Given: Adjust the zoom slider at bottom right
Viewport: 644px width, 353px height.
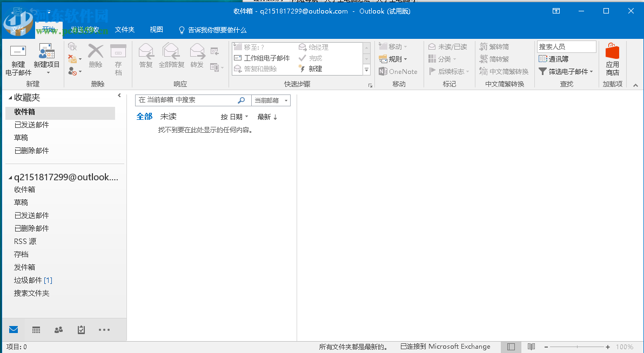Looking at the screenshot, I should 578,347.
